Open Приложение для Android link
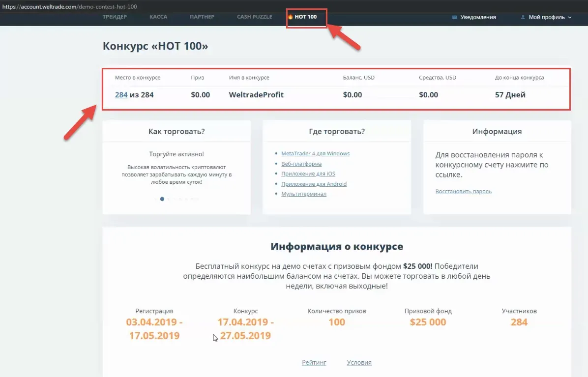This screenshot has height=377, width=588. tap(314, 184)
